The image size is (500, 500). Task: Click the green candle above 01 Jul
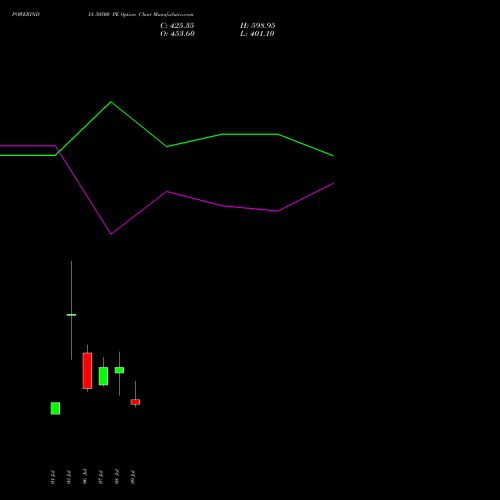click(x=55, y=408)
